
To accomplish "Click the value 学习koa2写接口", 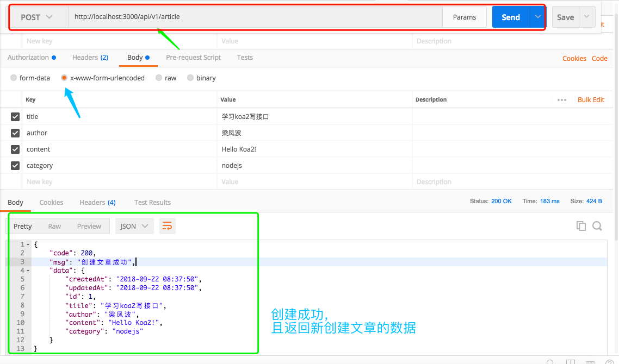I will pos(245,117).
